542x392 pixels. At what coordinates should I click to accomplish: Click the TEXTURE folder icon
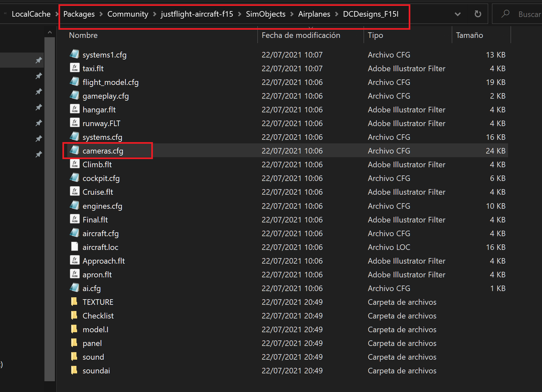(x=74, y=302)
